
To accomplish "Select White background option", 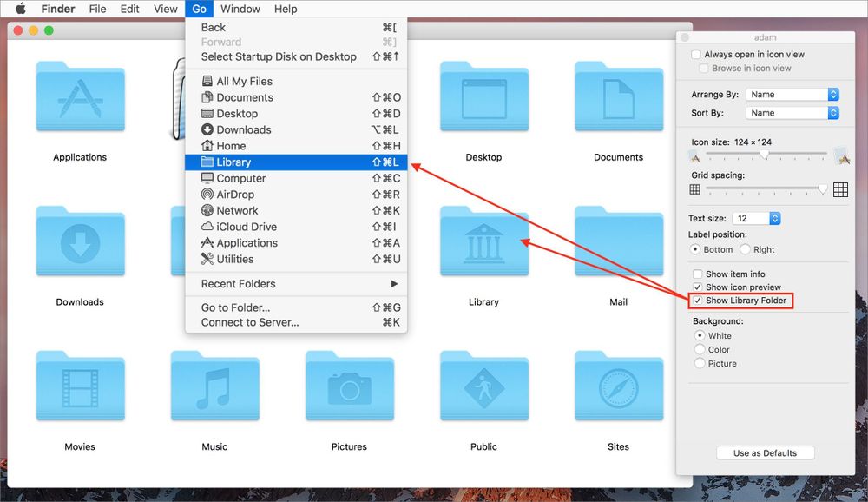I will click(x=700, y=336).
